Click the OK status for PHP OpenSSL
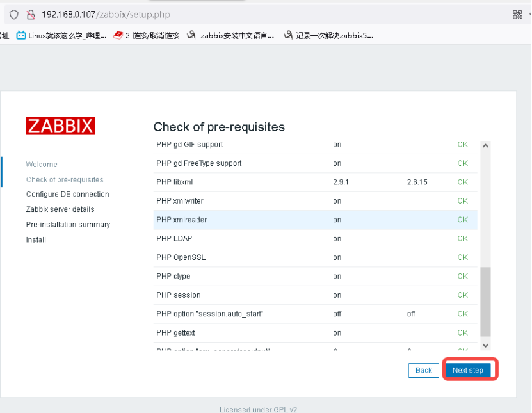This screenshot has height=413, width=532. pos(463,257)
